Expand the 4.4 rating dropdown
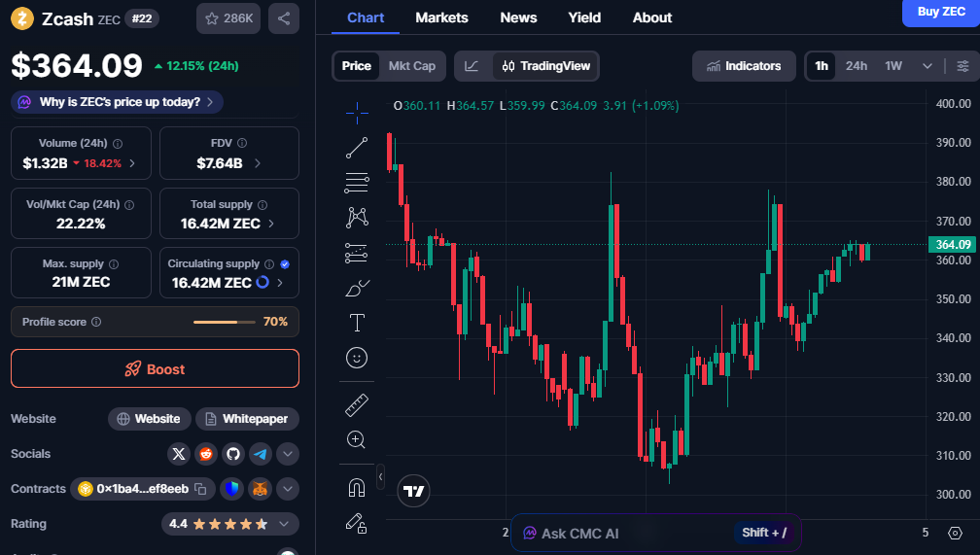 click(x=284, y=524)
